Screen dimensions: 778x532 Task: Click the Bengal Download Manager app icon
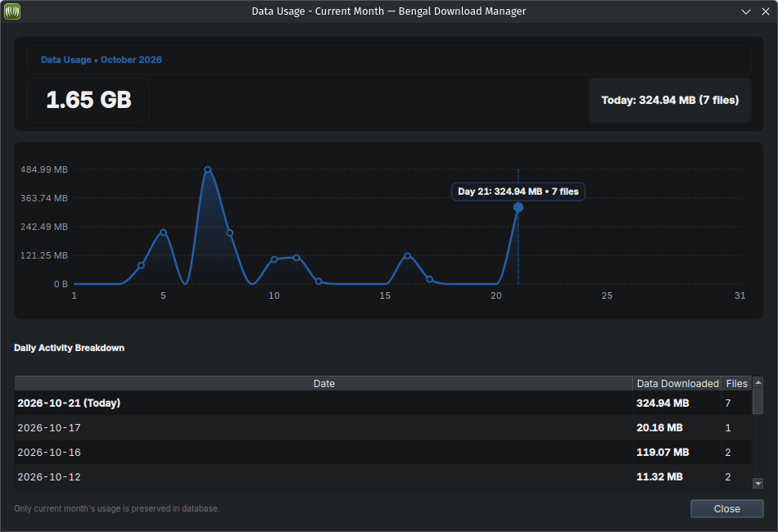click(x=12, y=11)
